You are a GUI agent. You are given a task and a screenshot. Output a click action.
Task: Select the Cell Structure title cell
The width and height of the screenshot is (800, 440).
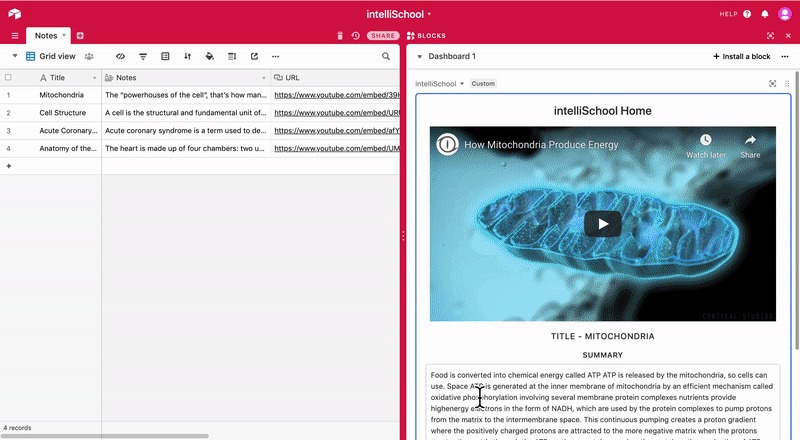[x=63, y=113]
